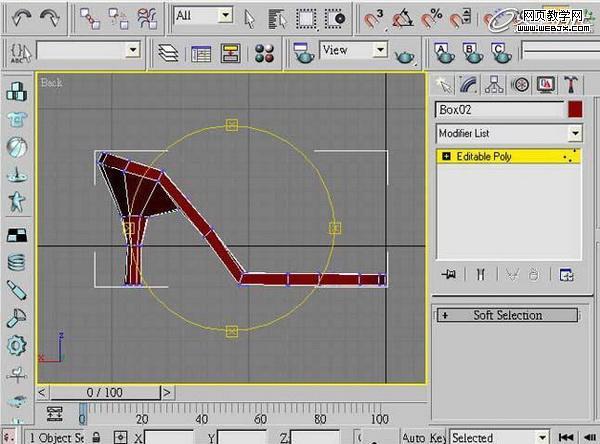Image resolution: width=600 pixels, height=444 pixels.
Task: Toggle the Angle Snap icon
Action: 403,18
